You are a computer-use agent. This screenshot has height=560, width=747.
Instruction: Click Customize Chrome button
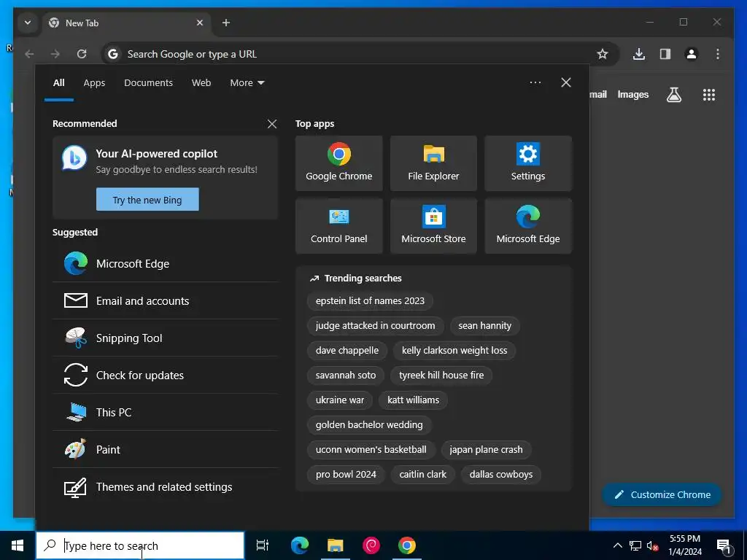coord(662,495)
